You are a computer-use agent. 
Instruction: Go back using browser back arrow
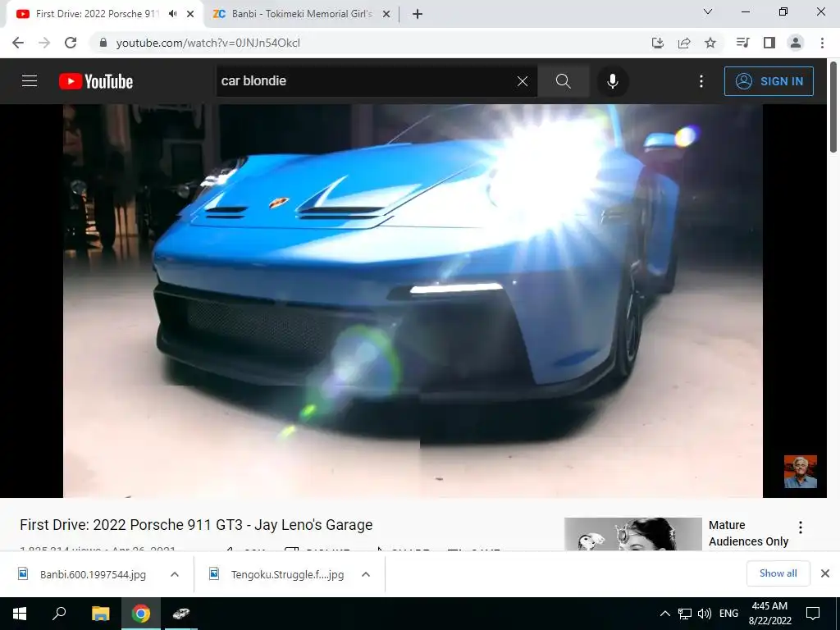18,43
